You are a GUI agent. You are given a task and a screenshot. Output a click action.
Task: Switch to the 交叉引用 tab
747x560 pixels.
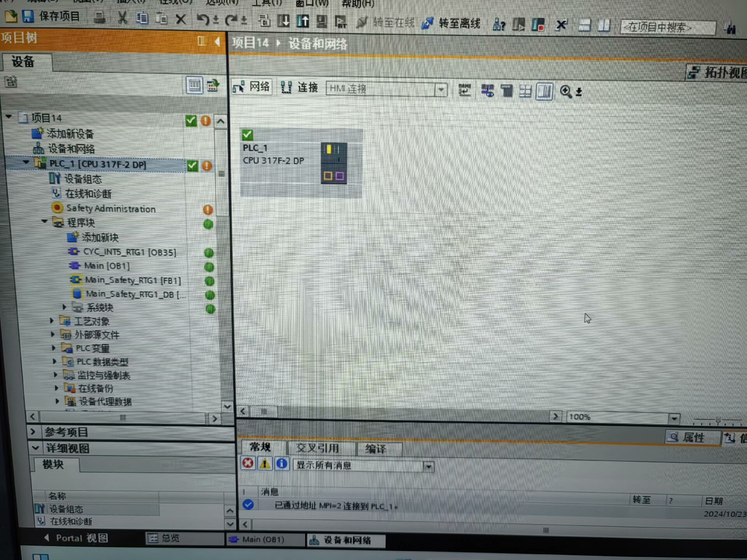(x=317, y=448)
